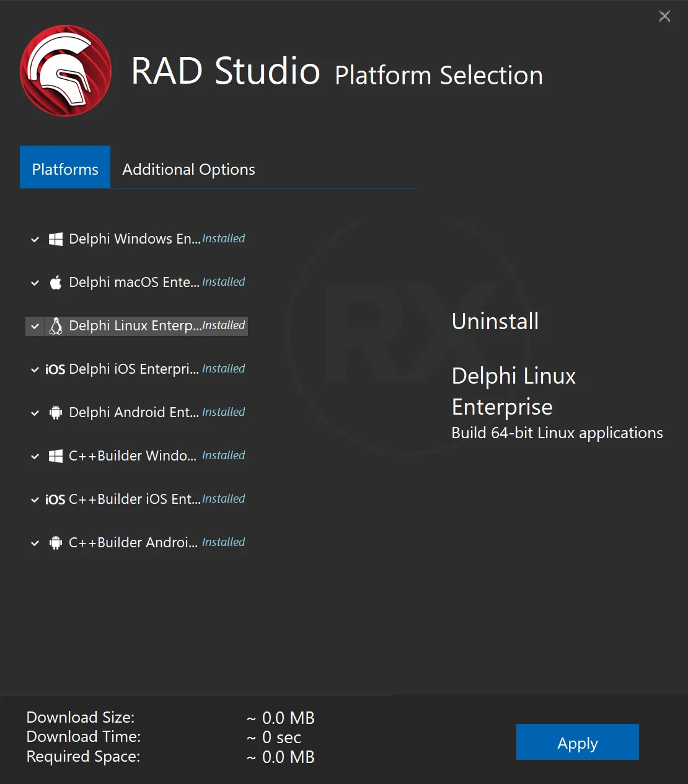Select the Delphi Android Ent... row label
688x784 pixels.
[134, 412]
